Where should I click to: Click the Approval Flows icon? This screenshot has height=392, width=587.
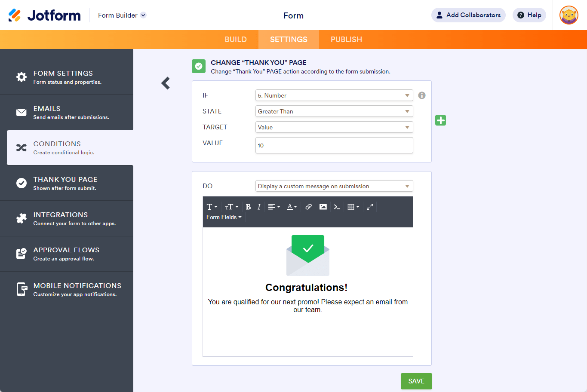pyautogui.click(x=22, y=254)
